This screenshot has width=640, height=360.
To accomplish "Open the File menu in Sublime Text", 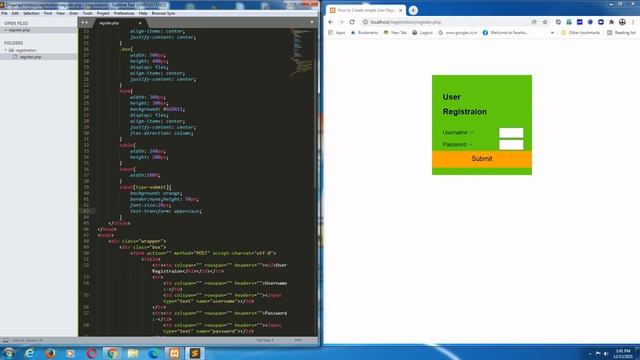I will pyautogui.click(x=4, y=13).
